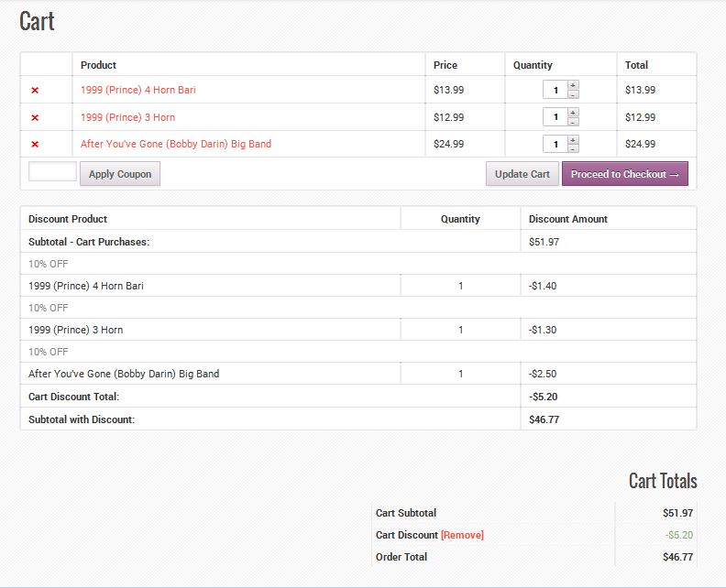726x588 pixels.
Task: Decrease quantity of After You've Gone
Action: [573, 148]
